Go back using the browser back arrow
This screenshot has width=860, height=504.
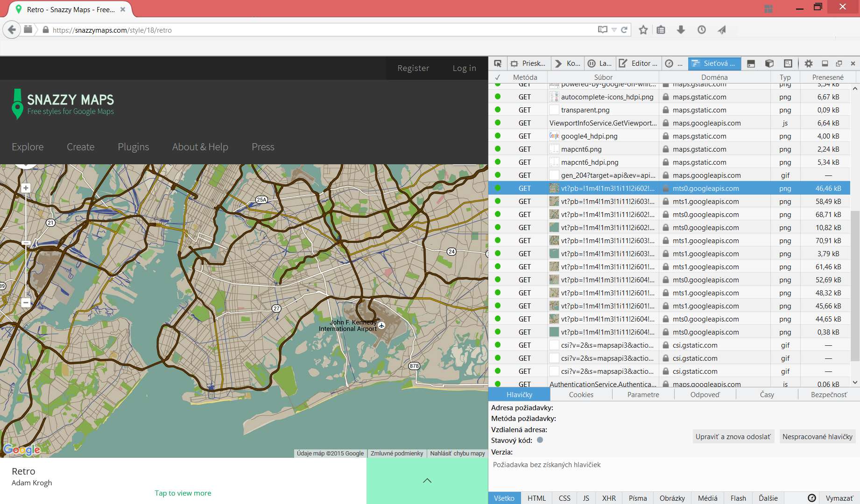[x=12, y=30]
